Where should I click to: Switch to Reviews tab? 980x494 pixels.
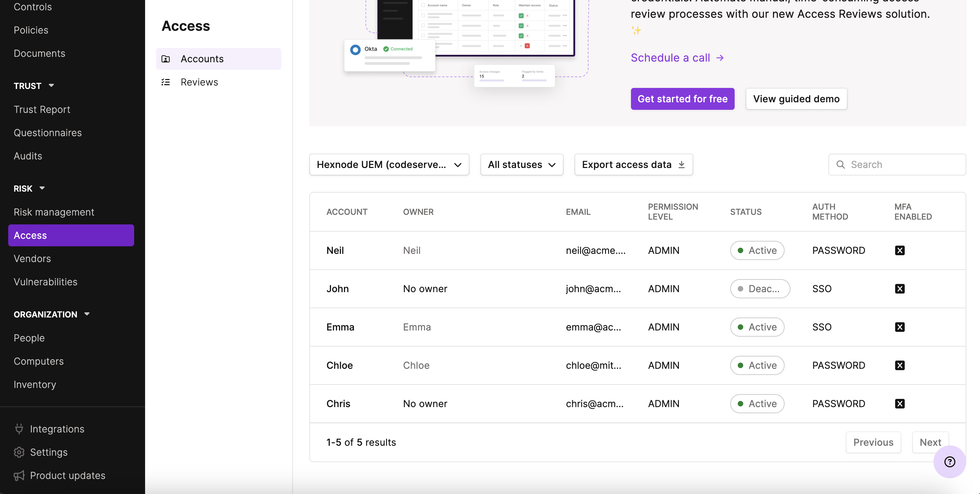coord(218,82)
